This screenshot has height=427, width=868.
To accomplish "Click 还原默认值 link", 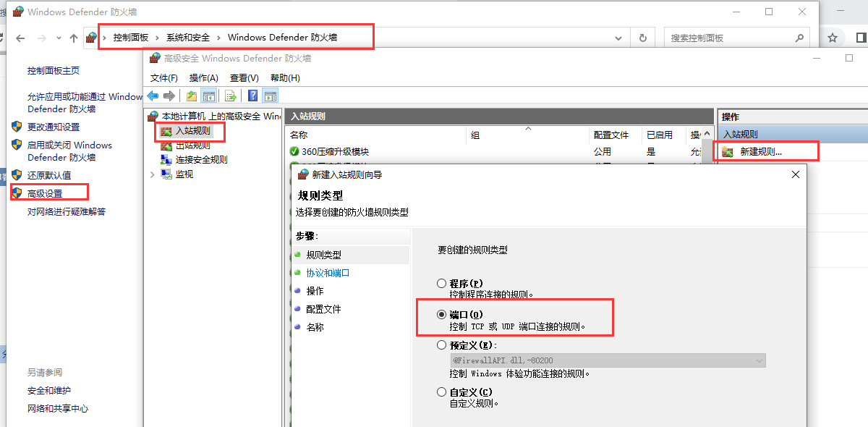I will [49, 175].
